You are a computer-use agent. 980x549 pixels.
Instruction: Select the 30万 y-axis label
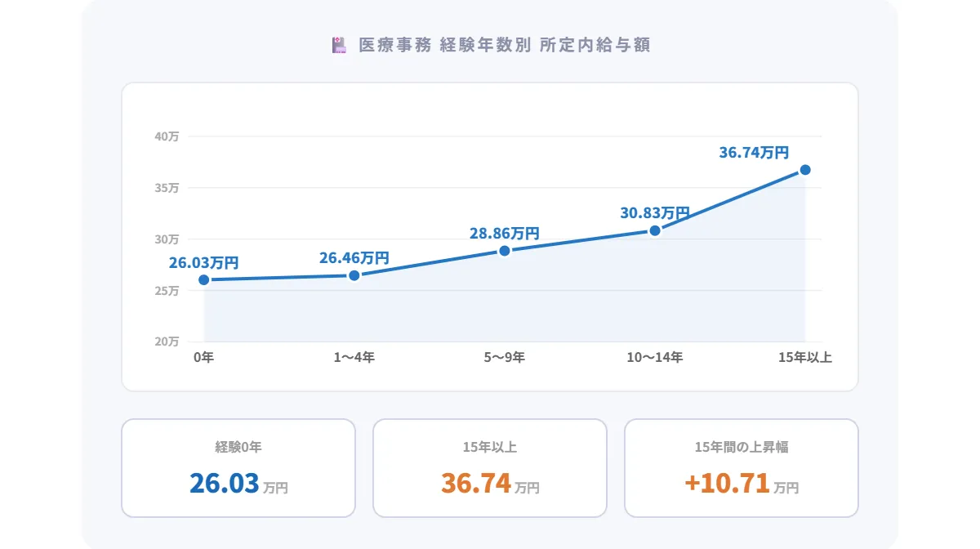[x=167, y=239]
